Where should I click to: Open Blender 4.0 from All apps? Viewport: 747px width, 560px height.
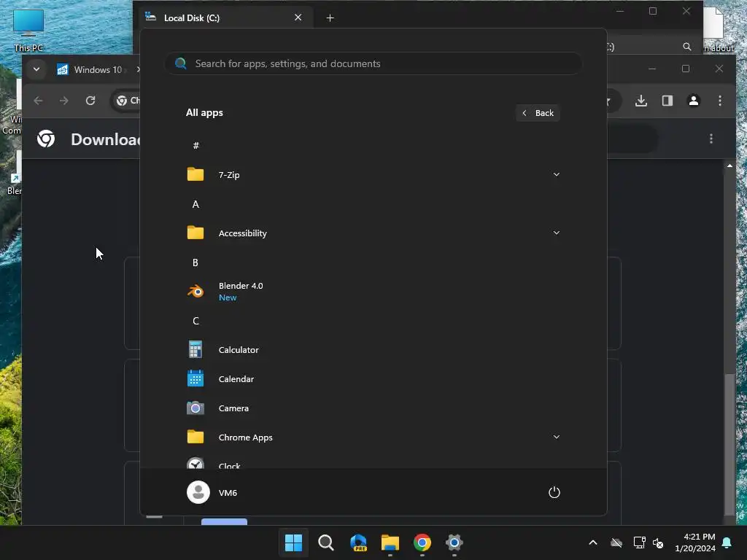tap(373, 292)
